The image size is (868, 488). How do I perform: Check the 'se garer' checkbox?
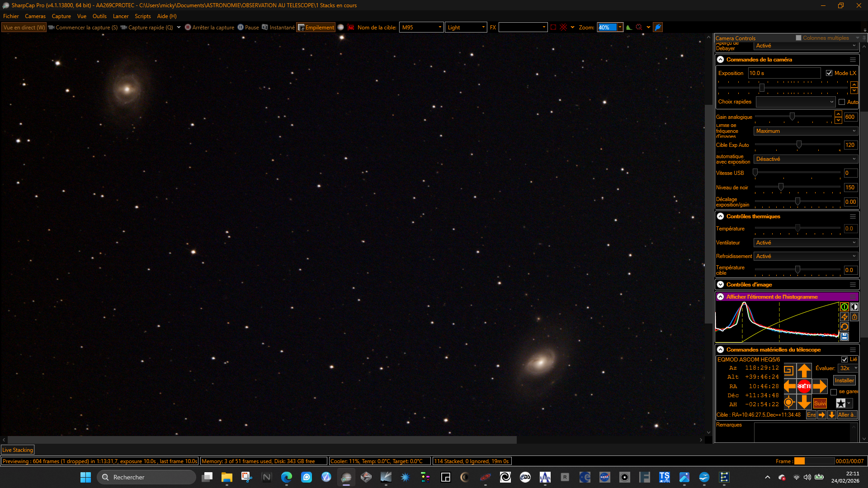pyautogui.click(x=834, y=392)
